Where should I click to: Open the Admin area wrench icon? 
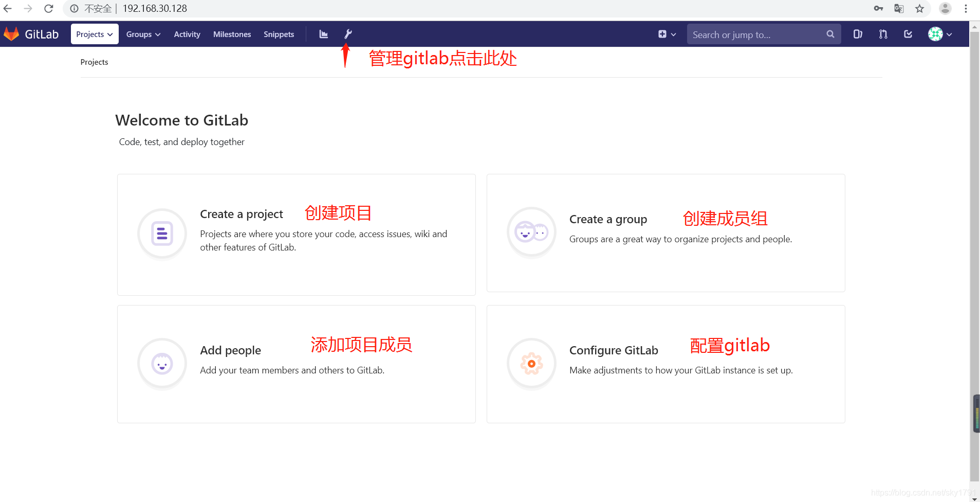(348, 34)
